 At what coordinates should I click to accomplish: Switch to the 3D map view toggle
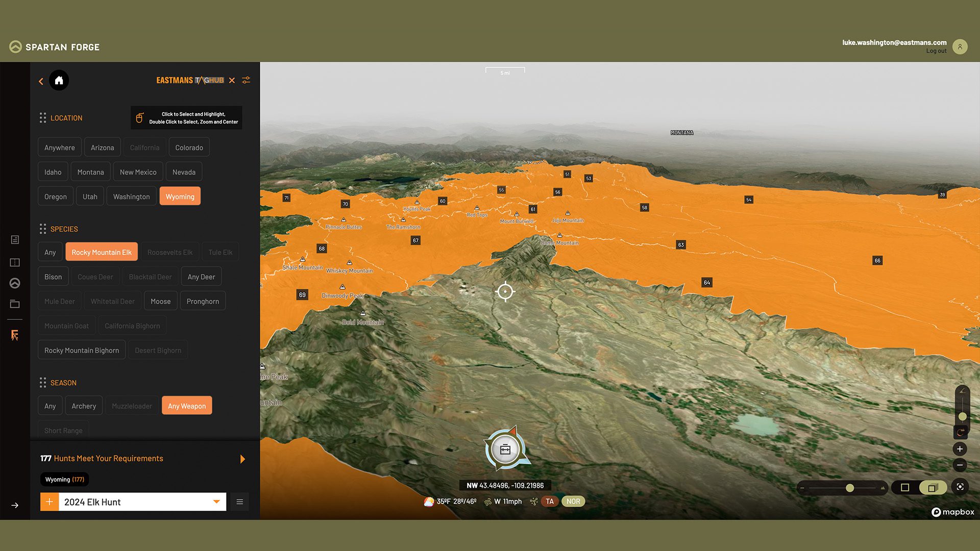tap(932, 488)
